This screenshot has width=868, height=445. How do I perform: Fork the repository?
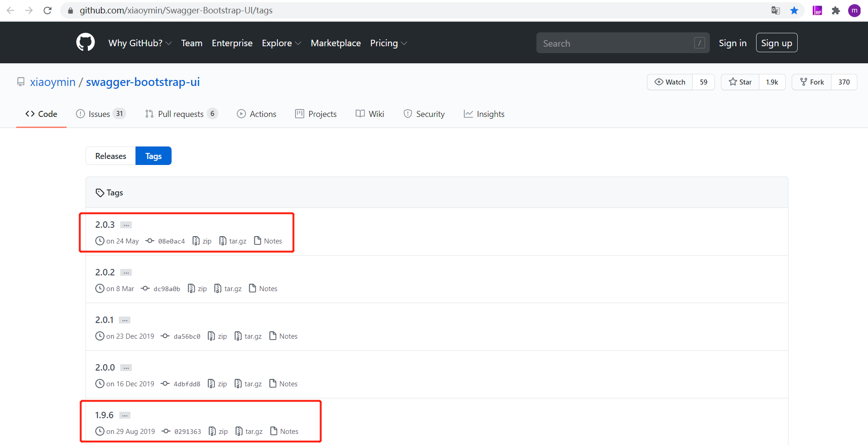(812, 82)
